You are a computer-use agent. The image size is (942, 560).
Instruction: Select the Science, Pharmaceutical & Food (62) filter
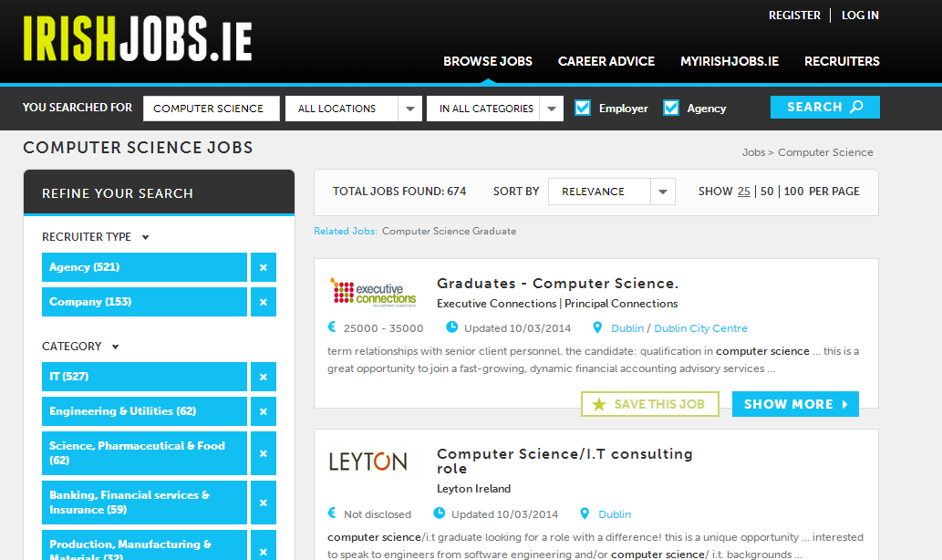pos(144,453)
